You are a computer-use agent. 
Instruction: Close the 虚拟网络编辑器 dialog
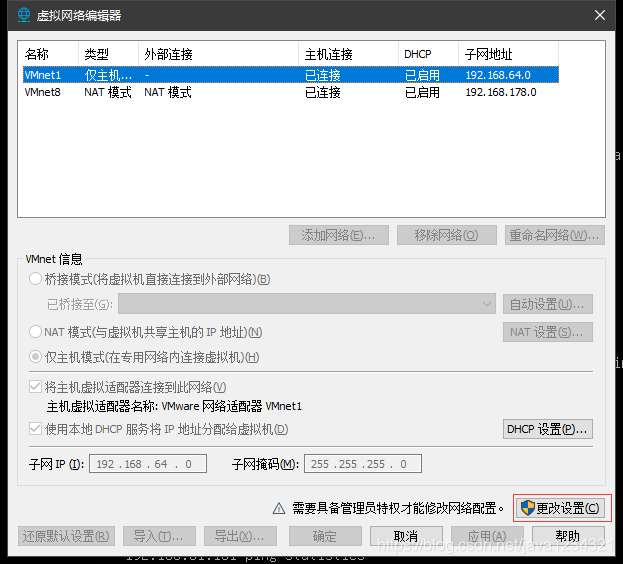[x=600, y=15]
